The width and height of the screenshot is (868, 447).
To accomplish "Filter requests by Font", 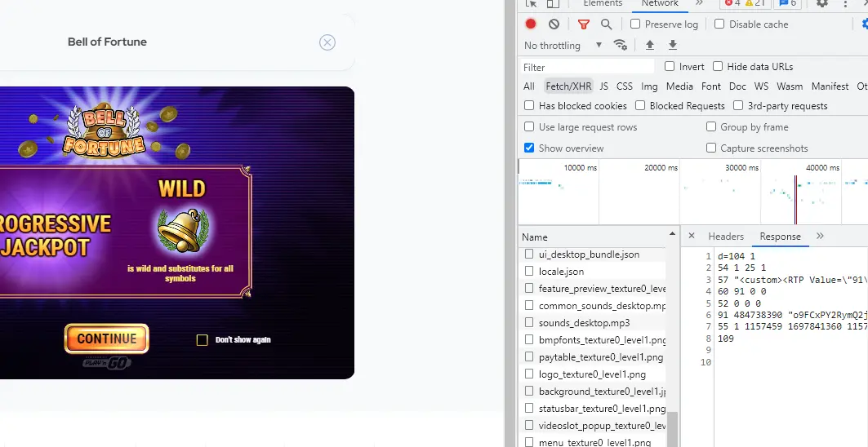I will click(x=710, y=86).
